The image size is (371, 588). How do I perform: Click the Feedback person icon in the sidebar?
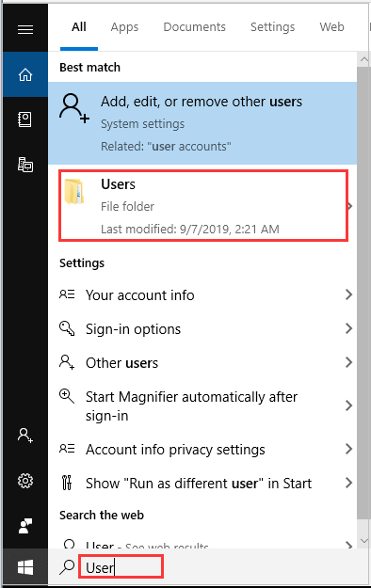(x=25, y=526)
